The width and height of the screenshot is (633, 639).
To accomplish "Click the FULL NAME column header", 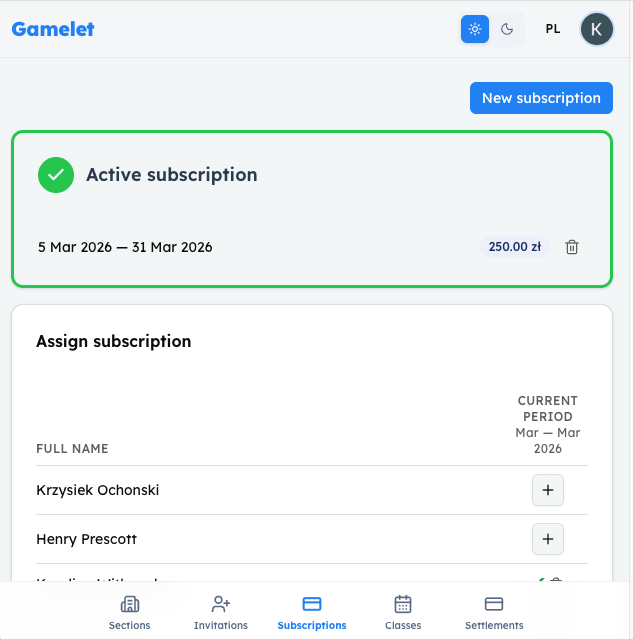I will tap(73, 449).
